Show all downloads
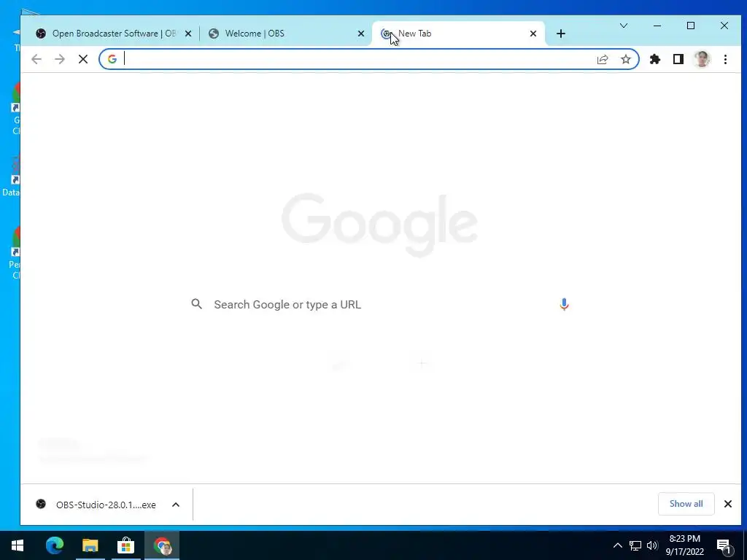 click(x=686, y=504)
